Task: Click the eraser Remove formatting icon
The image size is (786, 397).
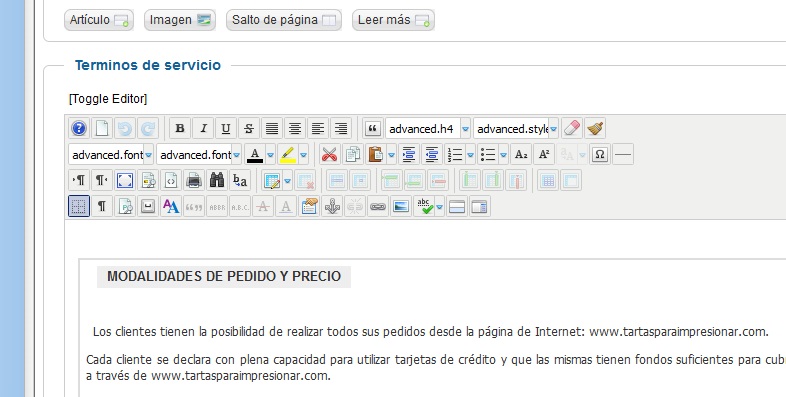Action: coord(572,129)
